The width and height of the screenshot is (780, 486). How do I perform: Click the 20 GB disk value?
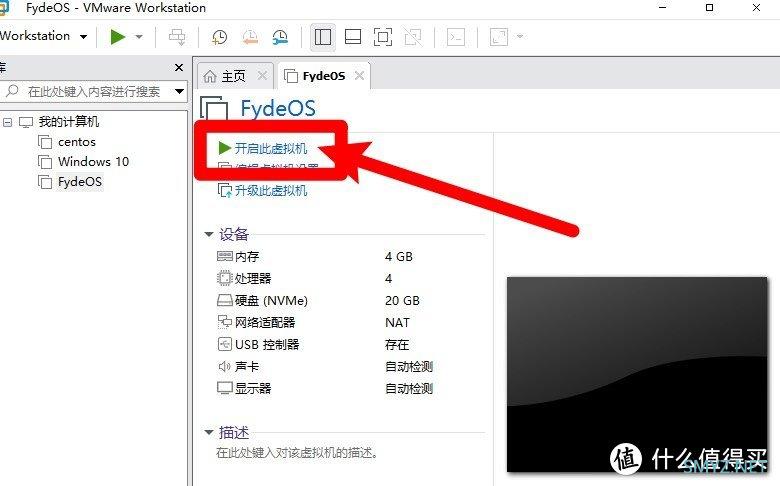pos(402,301)
